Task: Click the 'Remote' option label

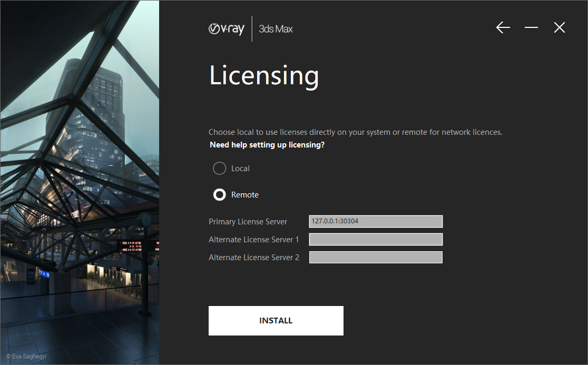Action: pyautogui.click(x=245, y=195)
